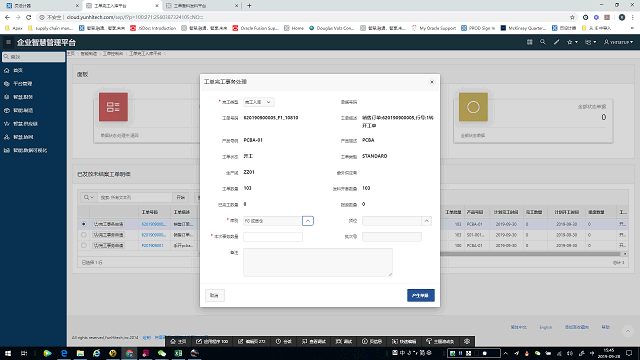Click Quick Edit in developer toolbar
Image resolution: width=640 pixels, height=360 pixels.
(404, 341)
